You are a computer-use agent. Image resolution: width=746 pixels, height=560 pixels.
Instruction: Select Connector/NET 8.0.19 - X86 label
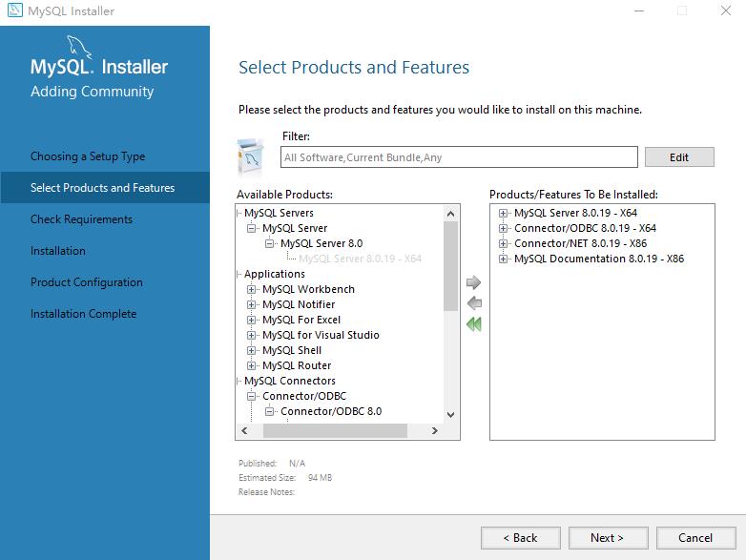pyautogui.click(x=580, y=243)
